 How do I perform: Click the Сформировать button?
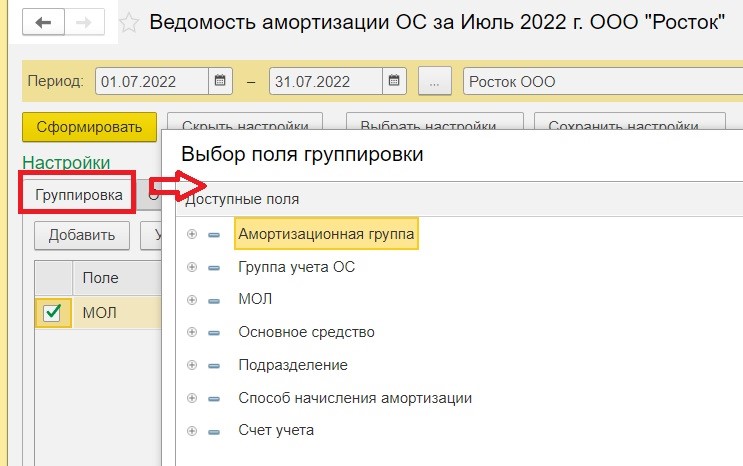point(89,127)
